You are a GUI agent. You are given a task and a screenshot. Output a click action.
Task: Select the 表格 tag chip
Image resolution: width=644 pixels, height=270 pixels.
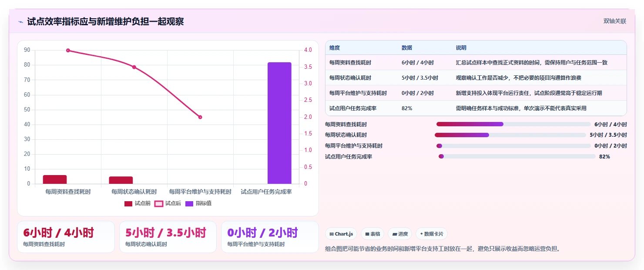click(372, 234)
